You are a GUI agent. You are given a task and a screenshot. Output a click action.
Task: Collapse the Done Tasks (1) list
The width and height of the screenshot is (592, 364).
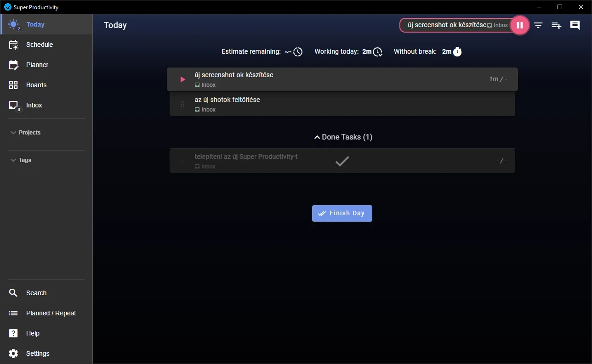click(x=343, y=137)
